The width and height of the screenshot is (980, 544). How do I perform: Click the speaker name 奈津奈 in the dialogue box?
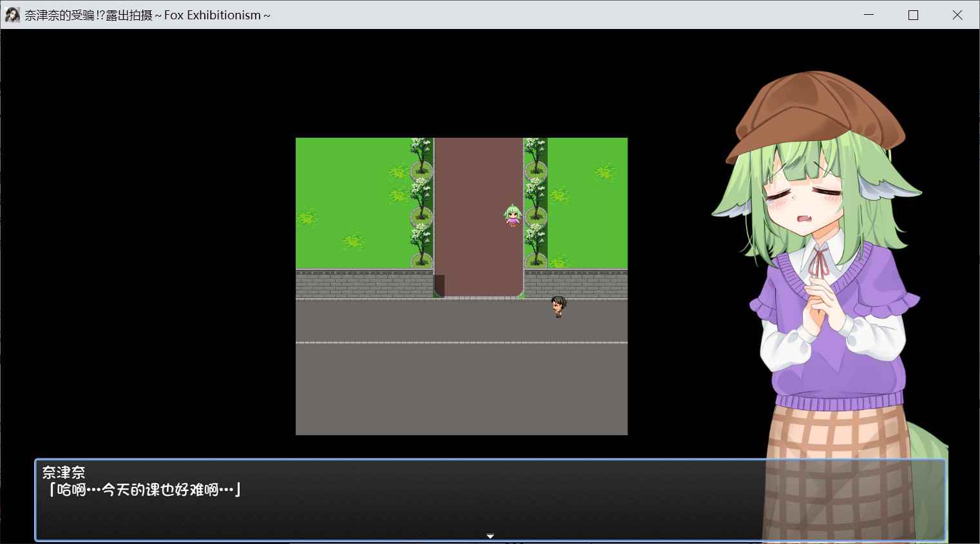click(x=64, y=472)
